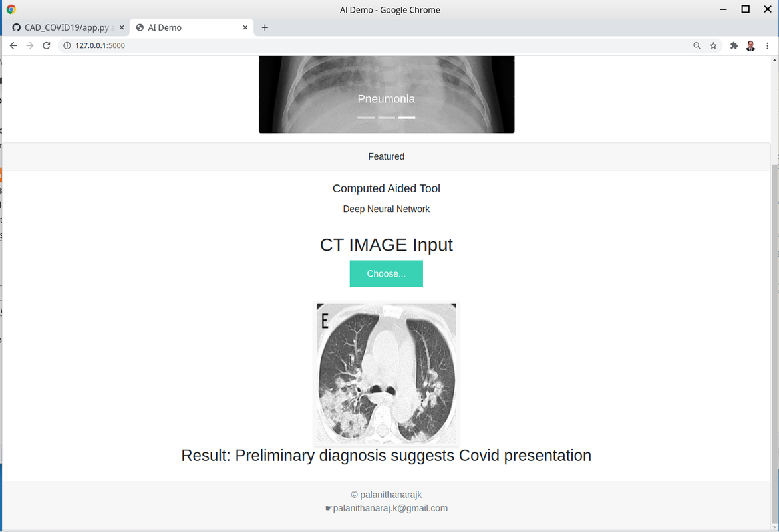Click the Deep Neural Network text

[x=386, y=209]
